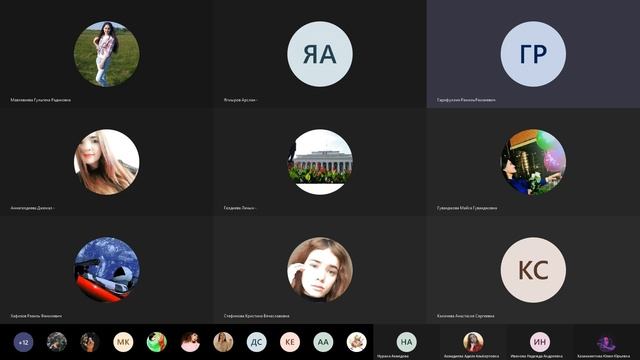Select the НА avatar in bottom row
Viewport: 640px width, 360px height.
coord(407,342)
